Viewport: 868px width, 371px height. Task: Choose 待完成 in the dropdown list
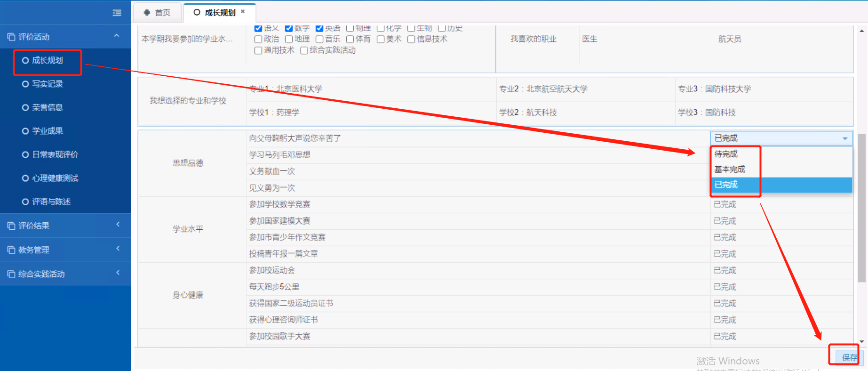point(781,154)
